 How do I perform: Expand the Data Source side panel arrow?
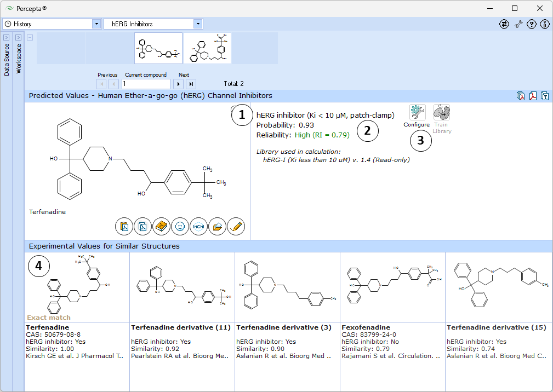point(7,37)
